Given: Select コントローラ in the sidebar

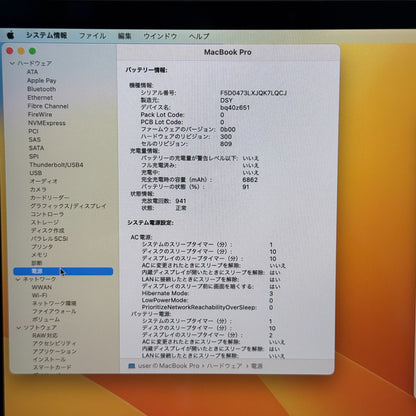Looking at the screenshot, I should pyautogui.click(x=47, y=214).
